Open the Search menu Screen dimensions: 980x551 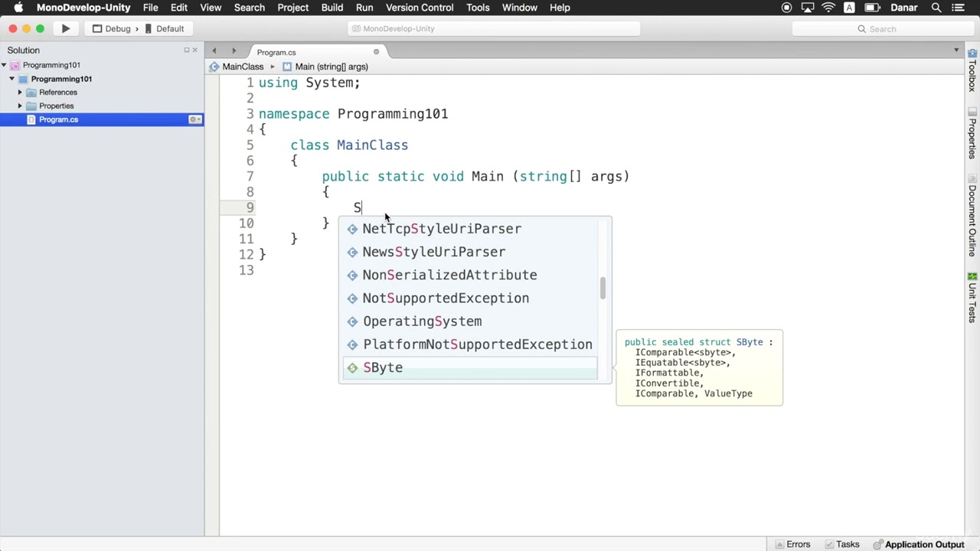[250, 8]
